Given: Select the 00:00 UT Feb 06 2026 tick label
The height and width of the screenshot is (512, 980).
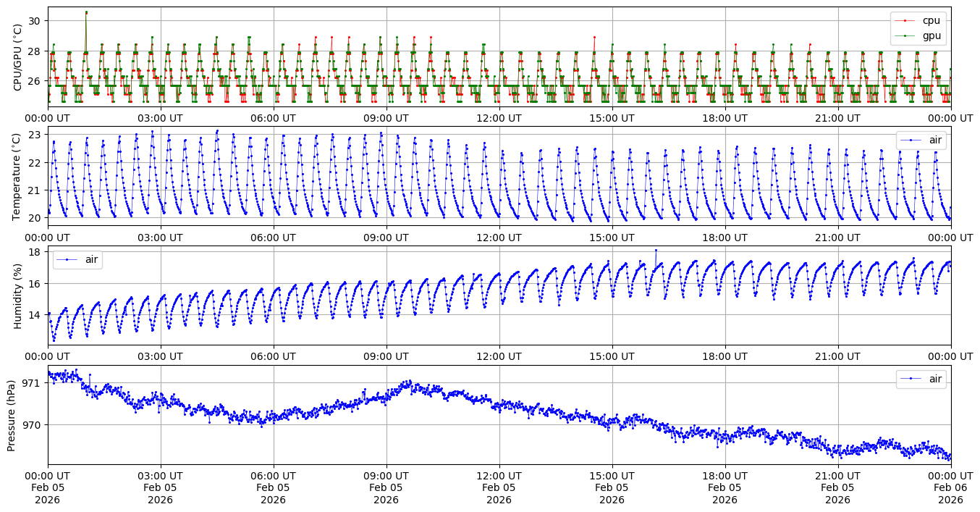Looking at the screenshot, I should [950, 487].
